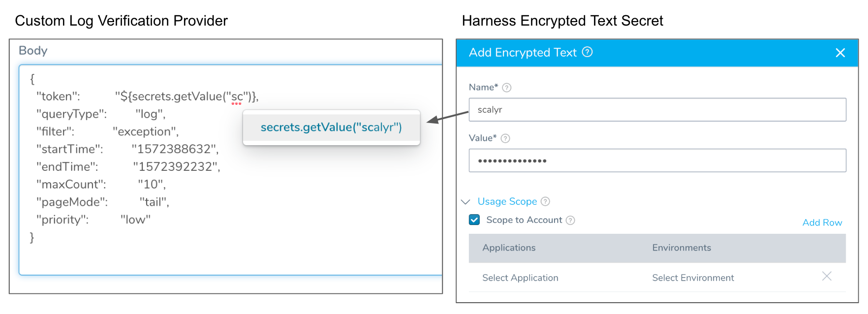
Task: Open the Select Environment dropdown
Action: 693,278
